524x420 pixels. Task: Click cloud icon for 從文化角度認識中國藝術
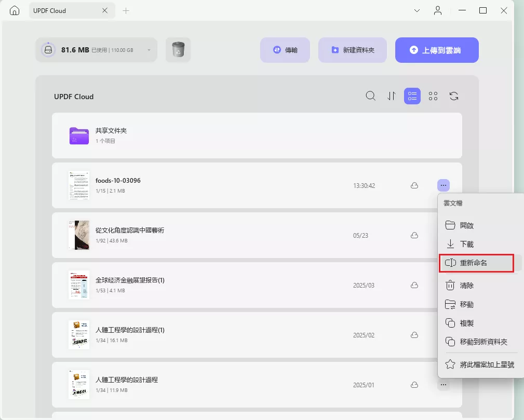pyautogui.click(x=414, y=235)
